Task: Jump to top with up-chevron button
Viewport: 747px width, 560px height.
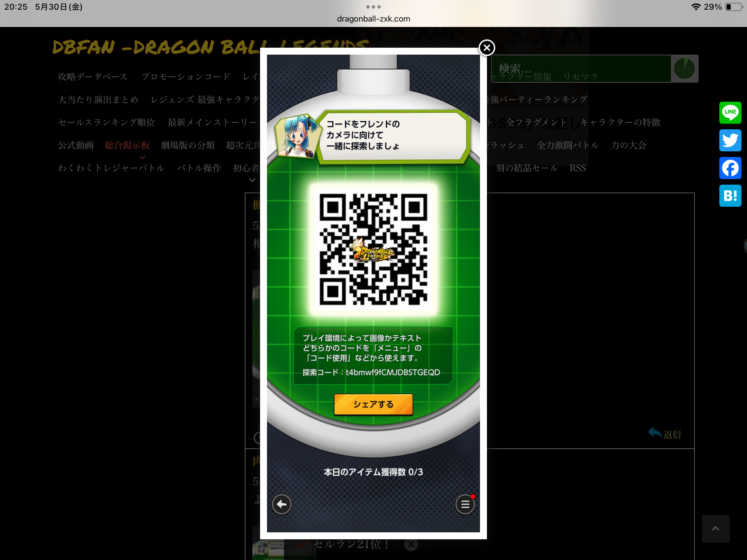Action: click(716, 529)
